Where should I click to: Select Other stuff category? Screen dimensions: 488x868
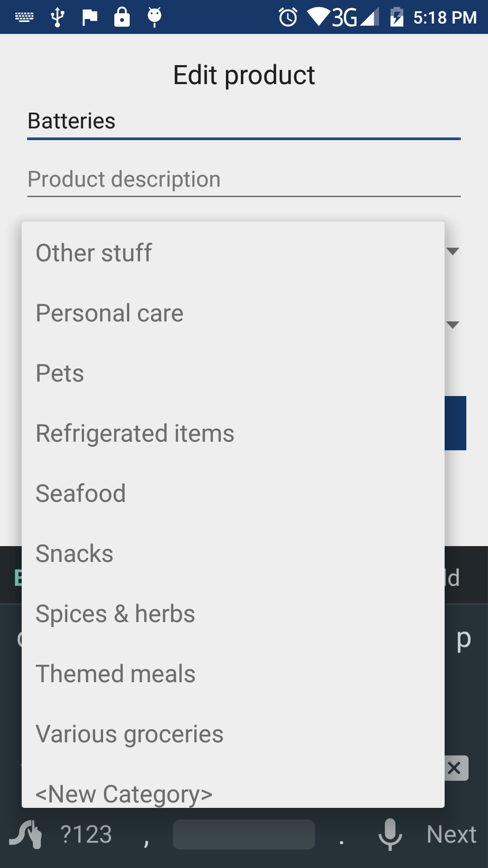click(94, 253)
